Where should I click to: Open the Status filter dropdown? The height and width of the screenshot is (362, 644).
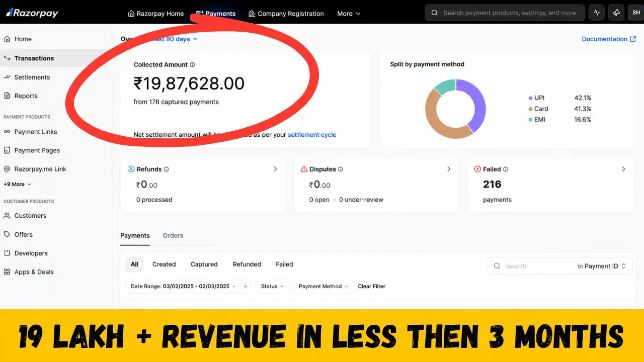[x=272, y=287]
